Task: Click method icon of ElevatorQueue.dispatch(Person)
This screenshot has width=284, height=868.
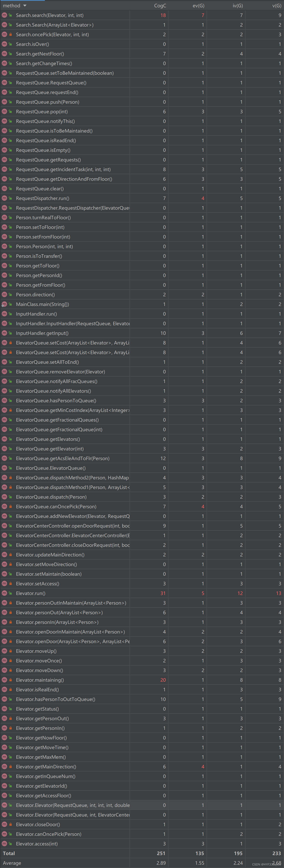Action: pyautogui.click(x=4, y=497)
